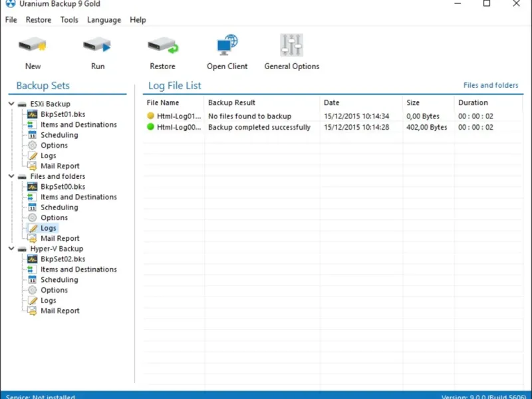Open the Restore menu
This screenshot has width=532, height=399.
coord(39,20)
